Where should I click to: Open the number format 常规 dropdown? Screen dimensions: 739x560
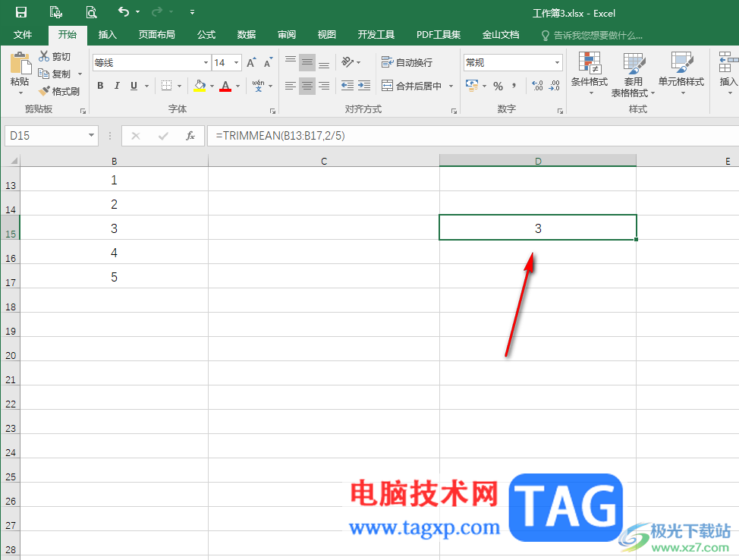pos(557,62)
